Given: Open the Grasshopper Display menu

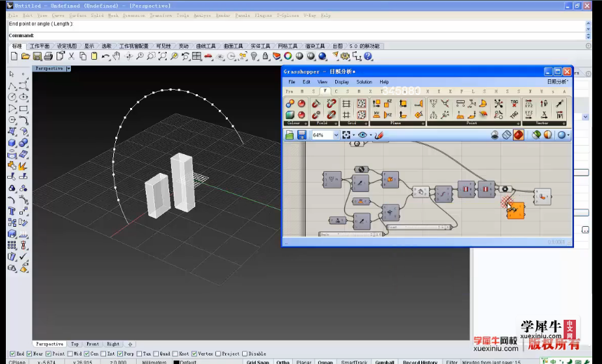Looking at the screenshot, I should tap(342, 82).
